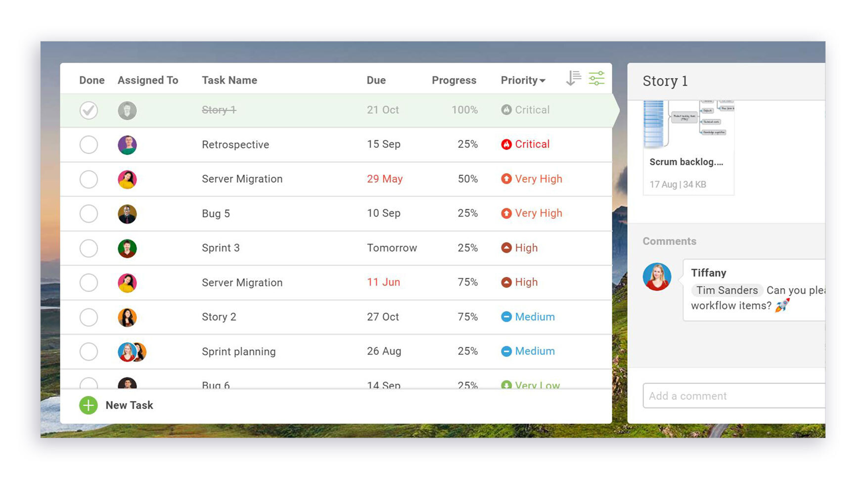868x478 pixels.
Task: Mark Retrospective as done
Action: (x=89, y=145)
